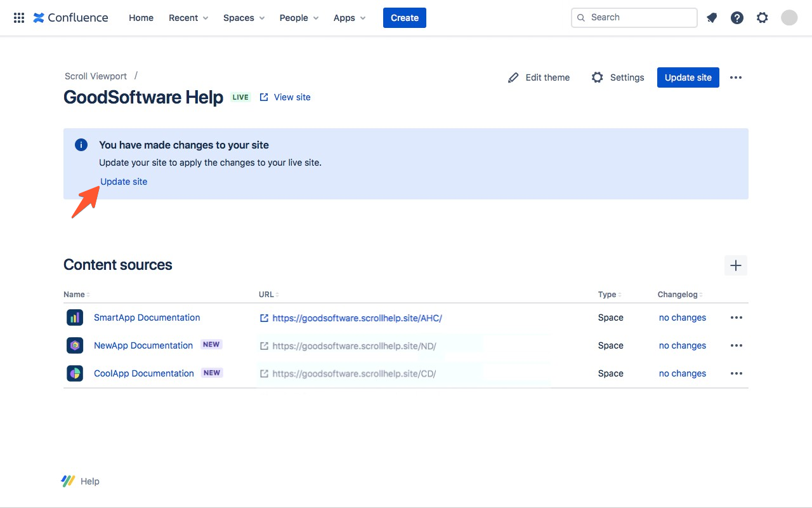The height and width of the screenshot is (508, 812).
Task: Expand the Spaces dropdown menu
Action: coord(244,18)
